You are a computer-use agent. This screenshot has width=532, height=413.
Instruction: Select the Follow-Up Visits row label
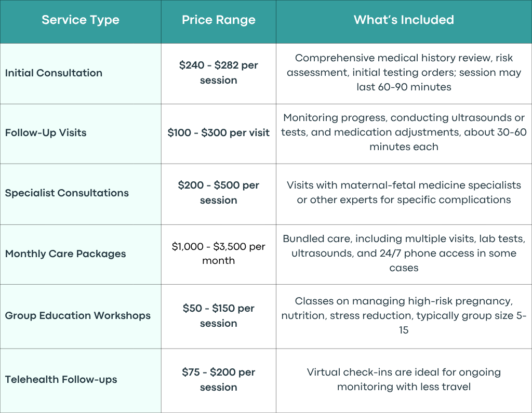[46, 132]
